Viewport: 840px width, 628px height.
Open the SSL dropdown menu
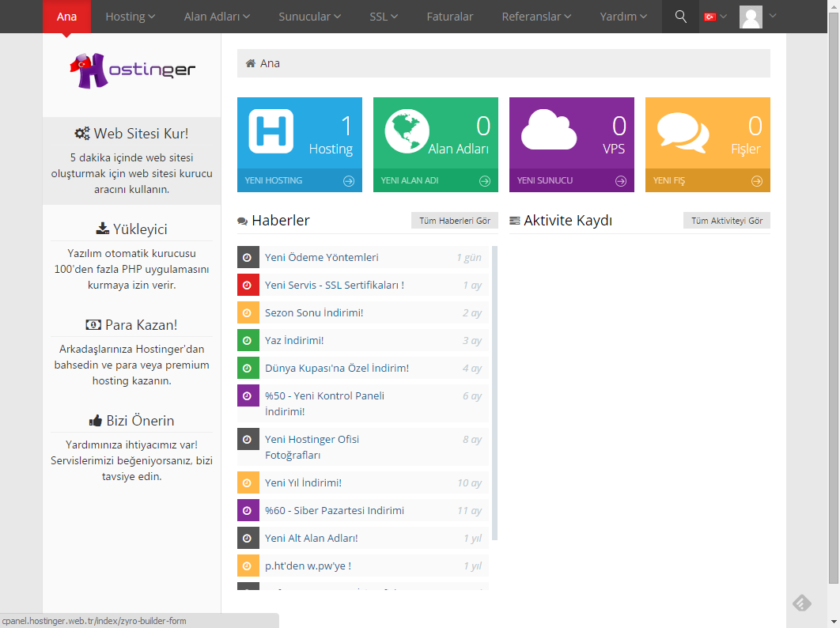384,17
